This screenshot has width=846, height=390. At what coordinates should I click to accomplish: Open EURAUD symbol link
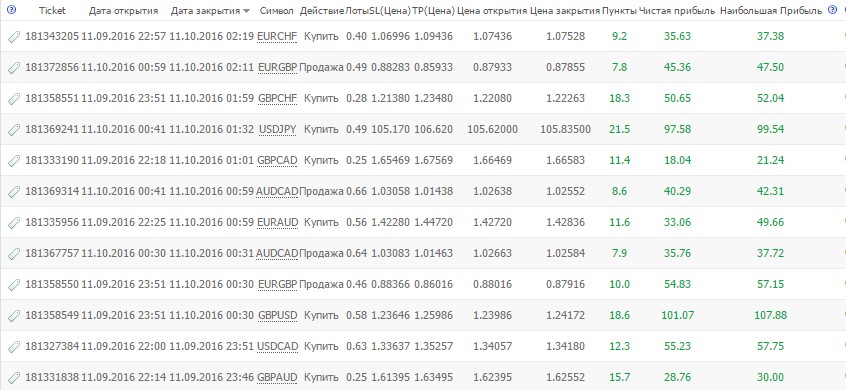(x=277, y=222)
